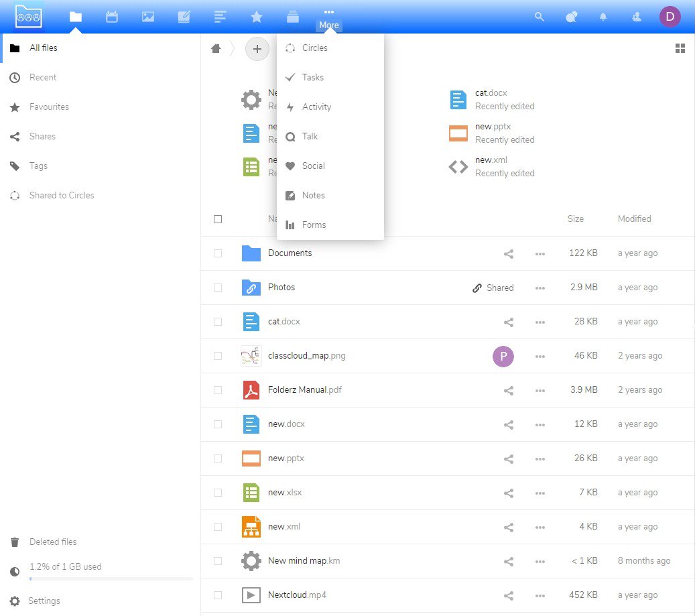Open Circles from More menu

(x=330, y=48)
